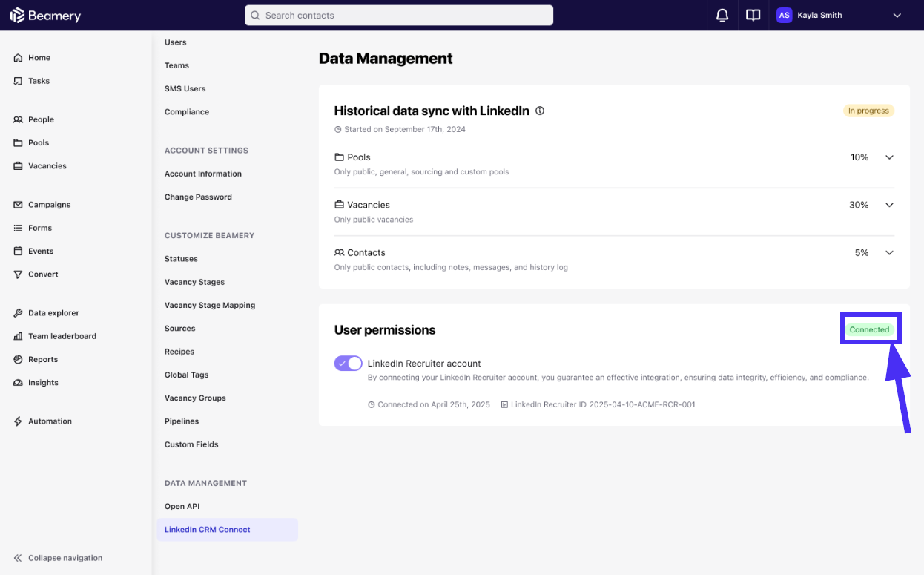This screenshot has width=924, height=575.
Task: Expand the Vacancies sync row chevron
Action: (x=889, y=205)
